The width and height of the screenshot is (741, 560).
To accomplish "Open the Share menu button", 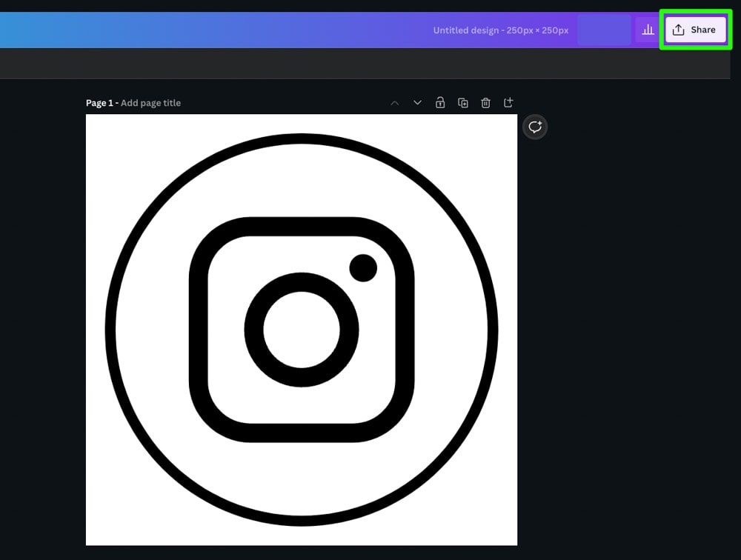I will coord(695,30).
